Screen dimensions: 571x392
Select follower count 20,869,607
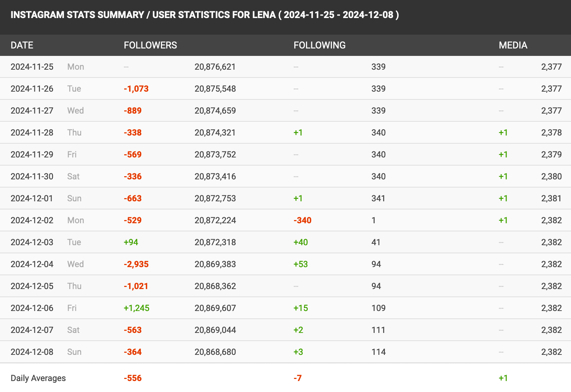[215, 308]
